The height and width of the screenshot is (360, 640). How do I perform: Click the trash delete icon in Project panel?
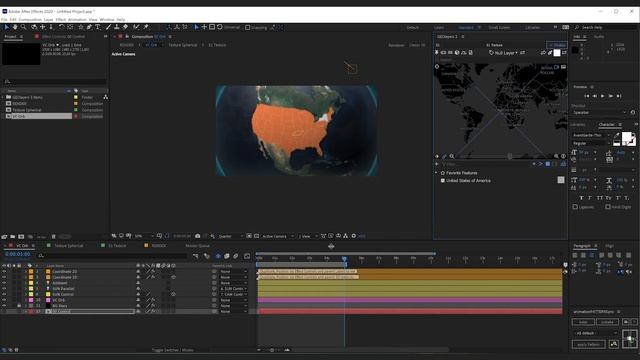[53, 236]
